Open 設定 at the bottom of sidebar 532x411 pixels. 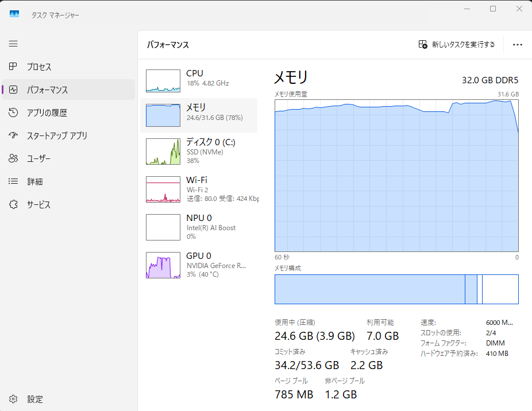pyautogui.click(x=68, y=399)
